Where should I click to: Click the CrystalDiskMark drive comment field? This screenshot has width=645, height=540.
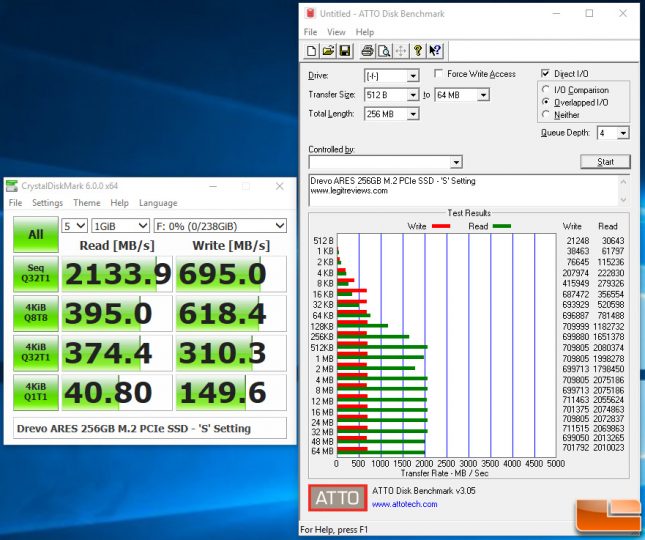(150, 429)
